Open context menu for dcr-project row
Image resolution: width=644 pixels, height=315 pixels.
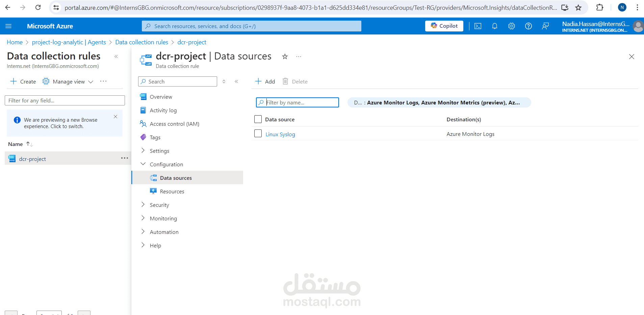[124, 158]
